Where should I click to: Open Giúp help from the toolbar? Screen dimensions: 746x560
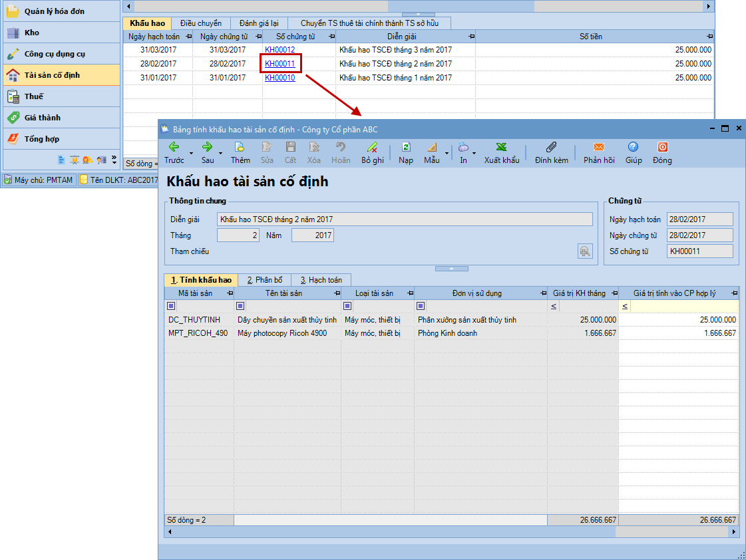(634, 148)
